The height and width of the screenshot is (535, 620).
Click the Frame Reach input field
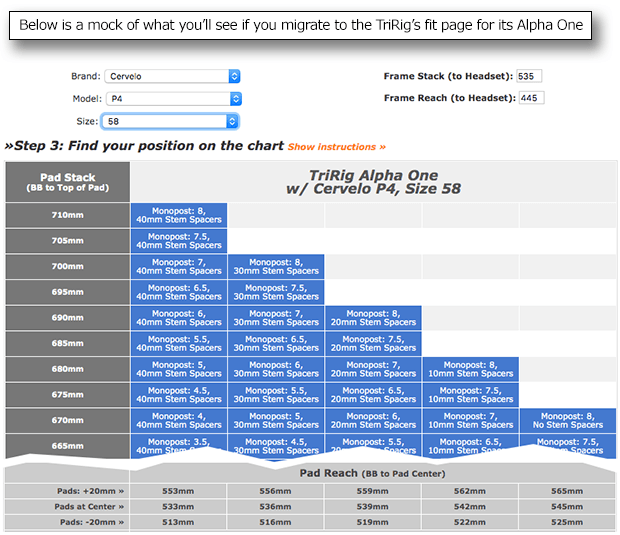pos(531,98)
